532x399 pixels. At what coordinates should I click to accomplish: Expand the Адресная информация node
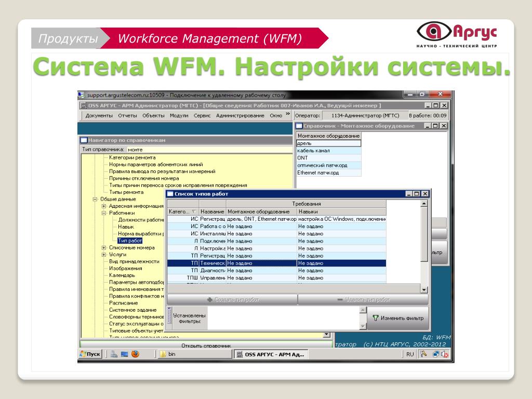point(104,206)
